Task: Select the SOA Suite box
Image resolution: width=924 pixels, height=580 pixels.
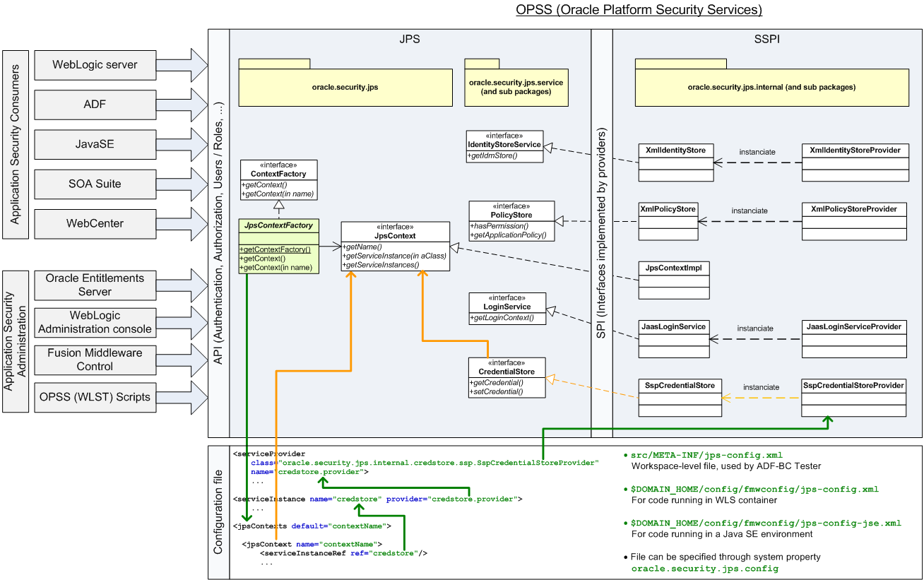Action: [95, 184]
